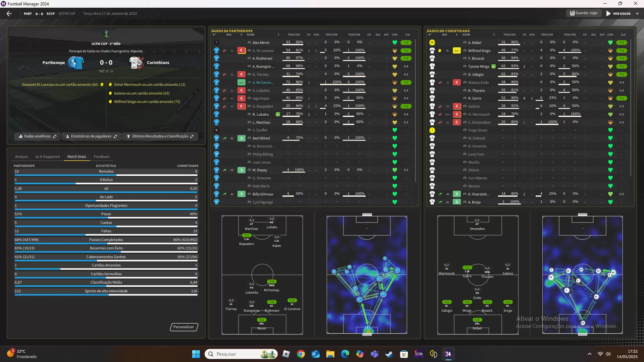Click substituted-off arrow for Wataru Endo
The height and width of the screenshot is (362, 644).
[x=457, y=82]
